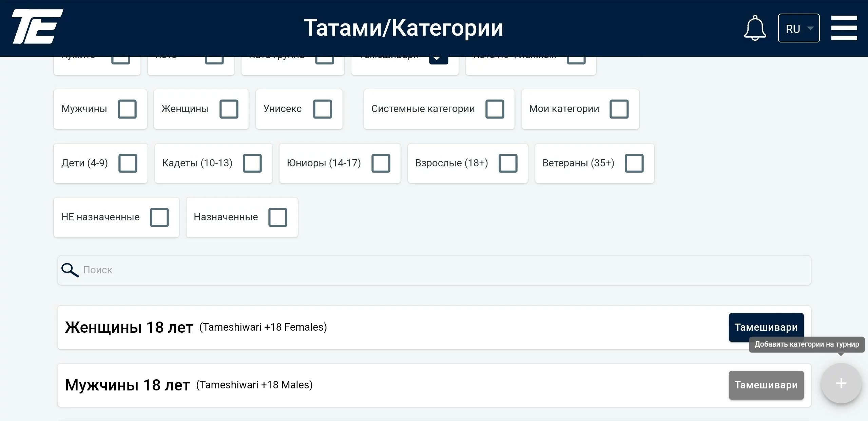The height and width of the screenshot is (421, 868).
Task: Tick the Взрослые (18+) checkbox
Action: pos(508,163)
